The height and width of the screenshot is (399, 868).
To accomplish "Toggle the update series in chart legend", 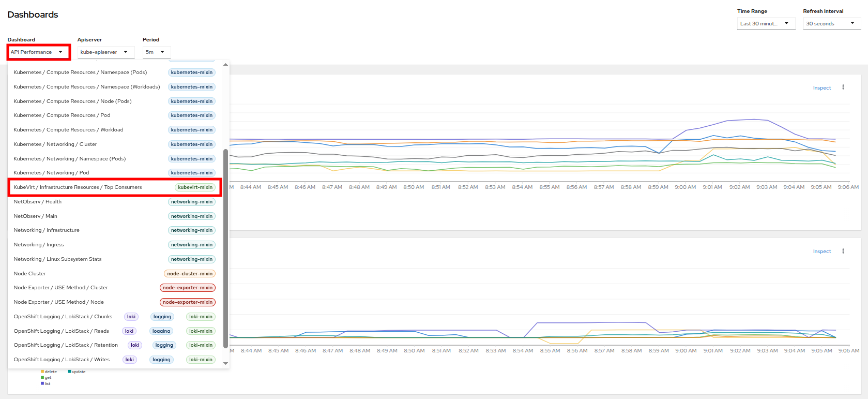I will pos(78,372).
